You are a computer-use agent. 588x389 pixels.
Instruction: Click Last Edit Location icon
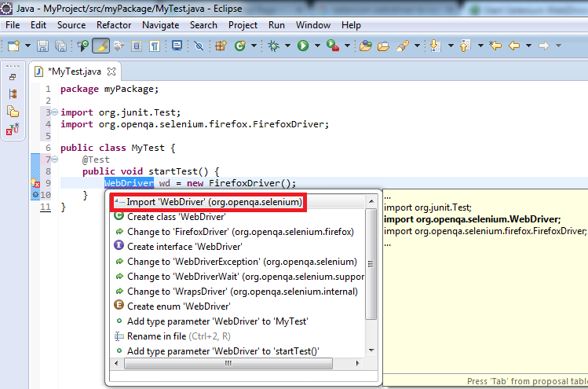coord(495,46)
